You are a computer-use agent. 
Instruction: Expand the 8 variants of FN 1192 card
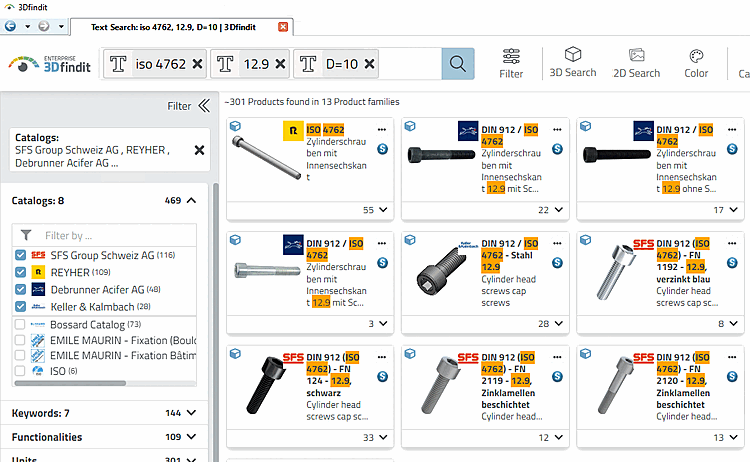[x=733, y=324]
